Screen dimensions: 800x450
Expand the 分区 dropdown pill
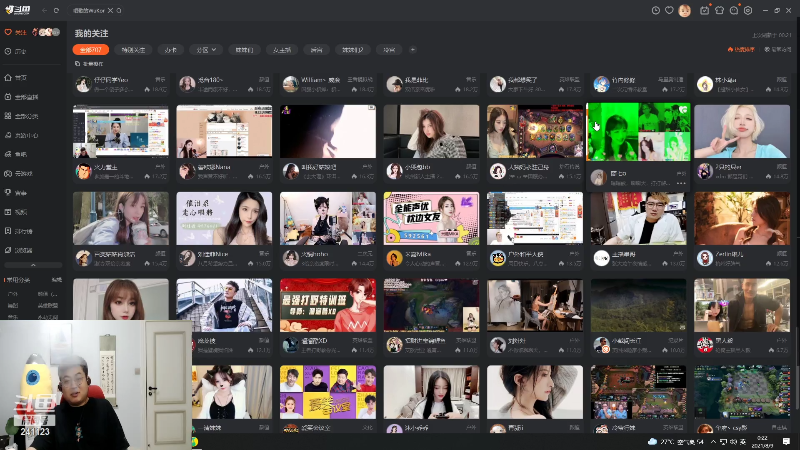pos(206,49)
